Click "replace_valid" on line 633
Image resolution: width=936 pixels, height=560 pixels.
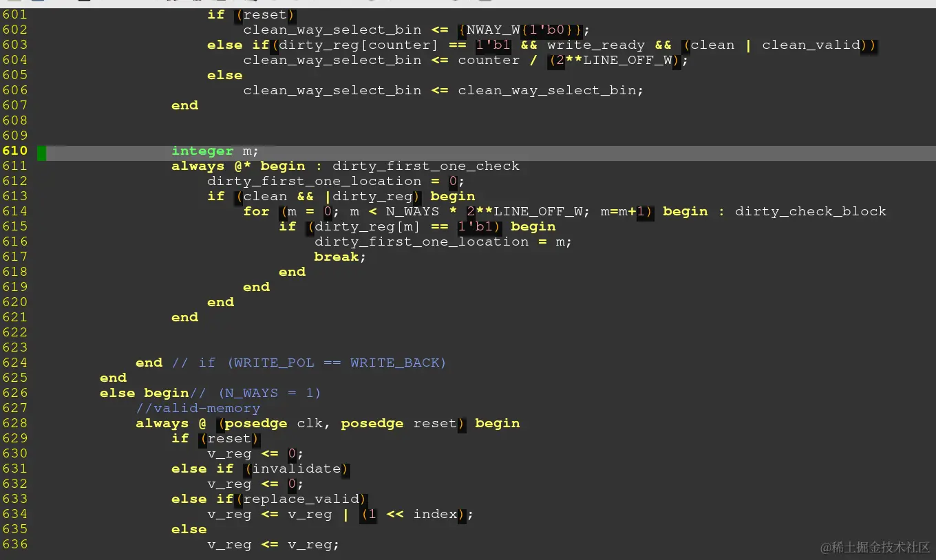click(301, 499)
